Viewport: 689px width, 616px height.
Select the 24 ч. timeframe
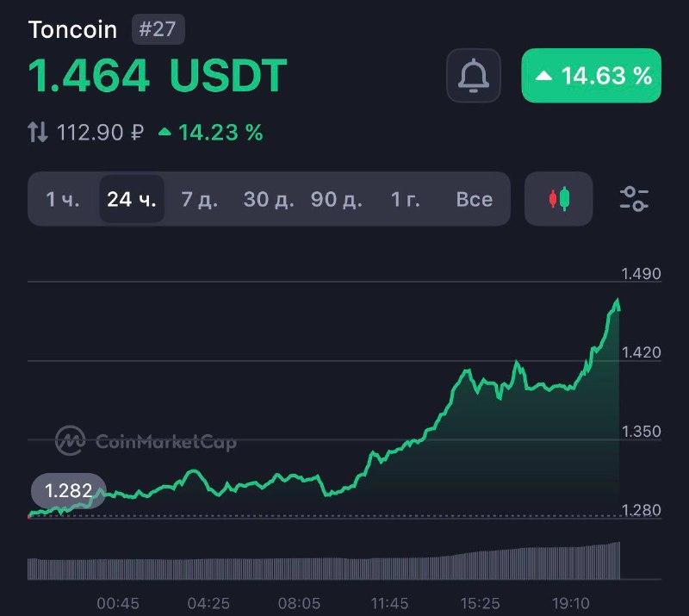coord(132,199)
